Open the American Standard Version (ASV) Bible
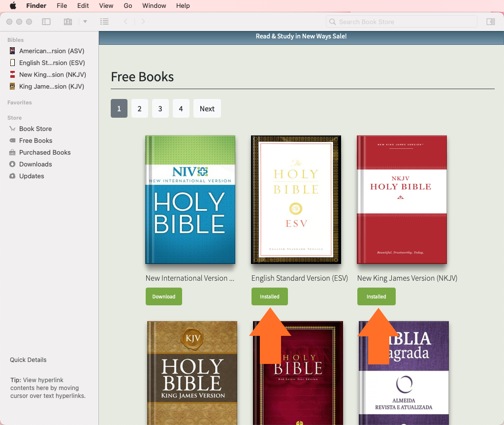 pos(51,51)
